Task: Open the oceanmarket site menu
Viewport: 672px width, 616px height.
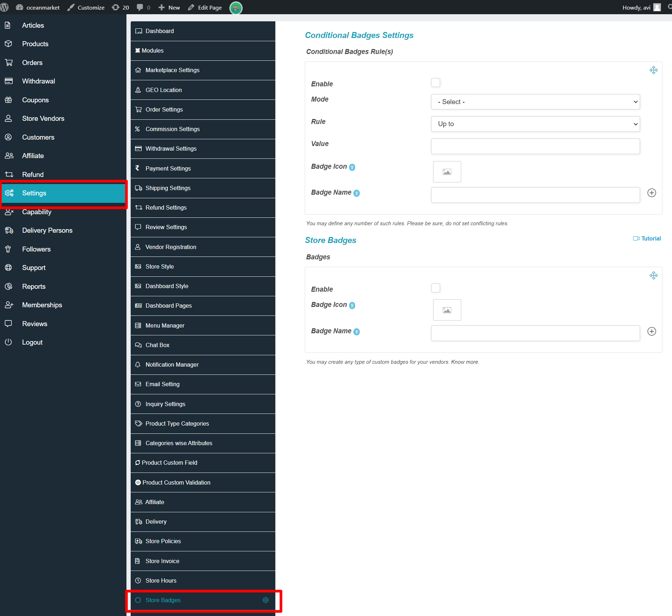Action: click(x=38, y=7)
